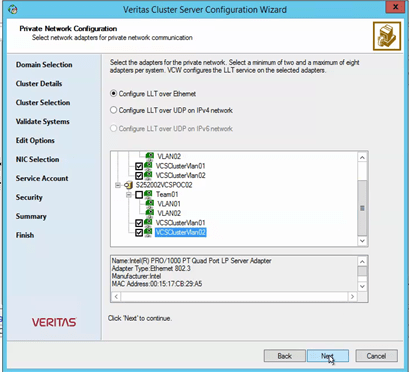Select the VLAN01 tree item
Image resolution: width=409 pixels, height=372 pixels.
169,204
